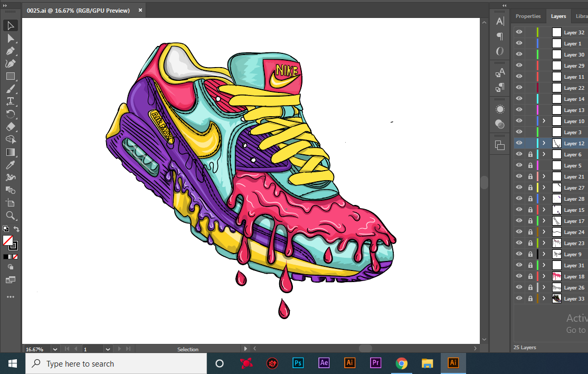Click the Windows search box

[x=116, y=363]
